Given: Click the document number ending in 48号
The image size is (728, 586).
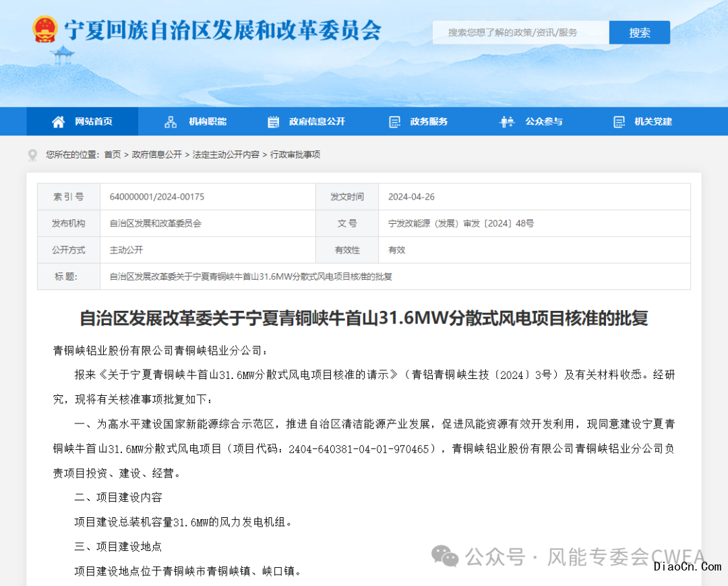Looking at the screenshot, I should tap(461, 223).
